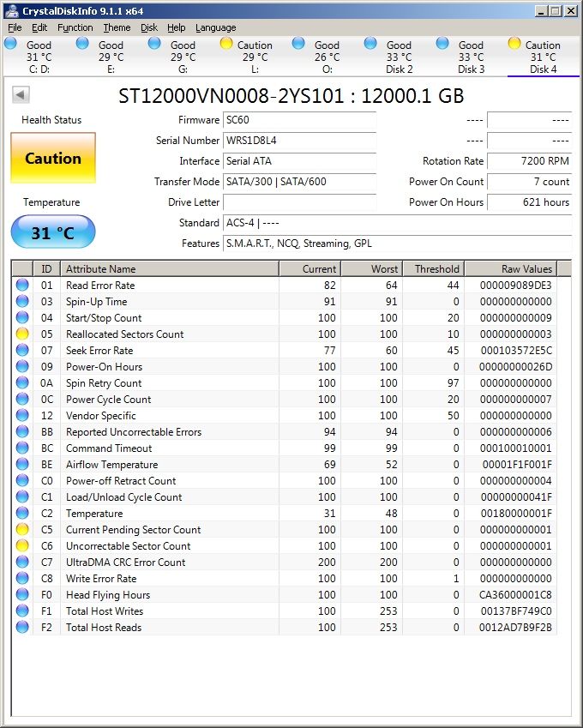
Task: Click the CrystalDiskInfo title bar app icon
Action: tap(12, 10)
